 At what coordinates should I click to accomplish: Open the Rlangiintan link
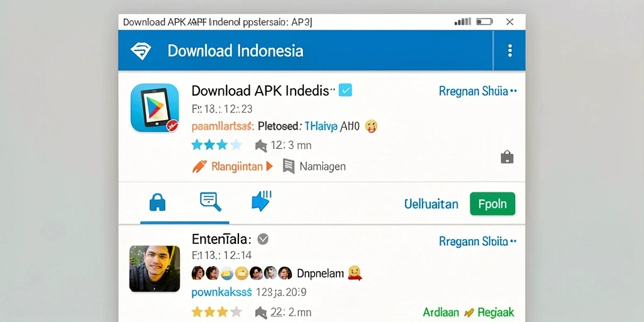pos(236,166)
